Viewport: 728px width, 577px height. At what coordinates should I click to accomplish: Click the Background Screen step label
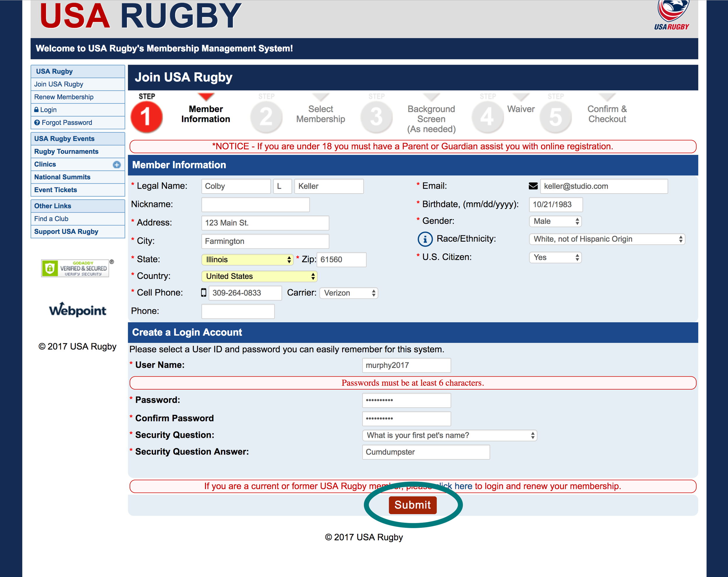pyautogui.click(x=431, y=119)
